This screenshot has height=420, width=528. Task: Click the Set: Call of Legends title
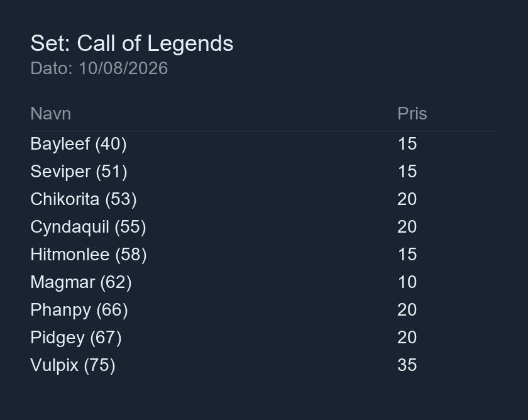click(x=132, y=43)
